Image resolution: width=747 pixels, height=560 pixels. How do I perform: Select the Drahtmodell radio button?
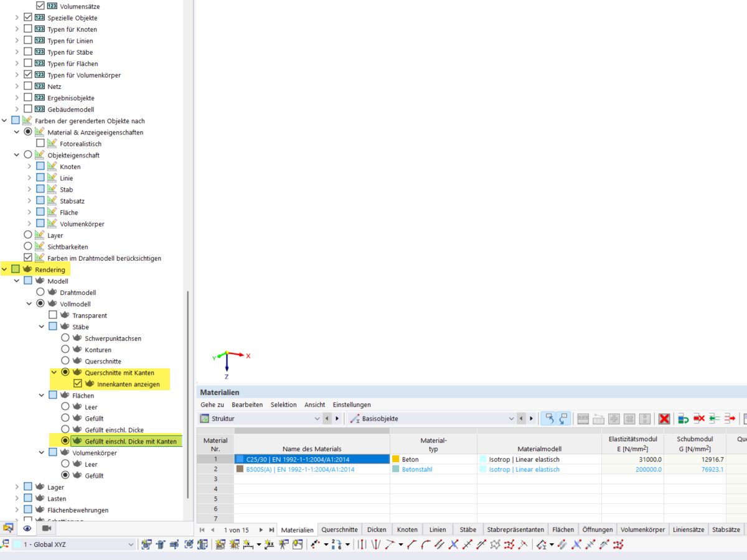point(41,292)
